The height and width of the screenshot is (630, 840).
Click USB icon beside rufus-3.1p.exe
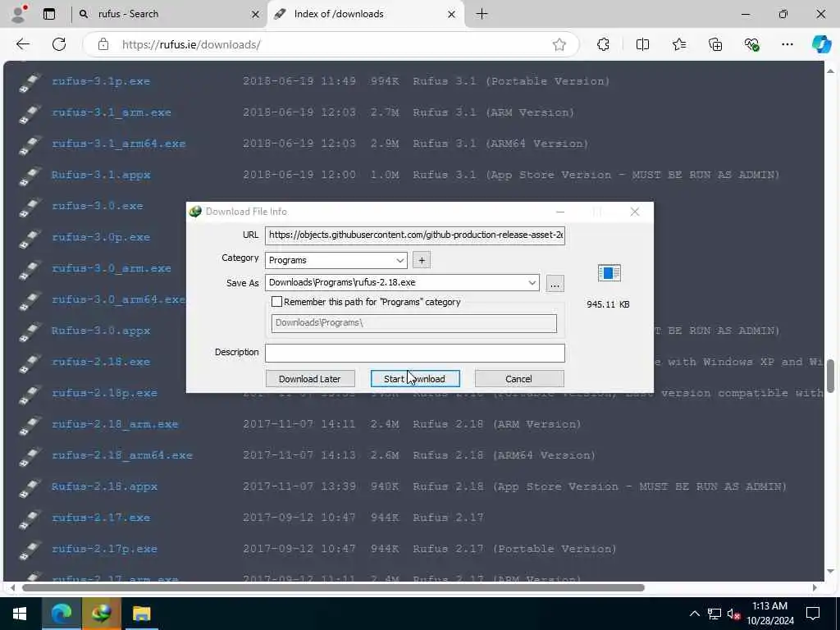pos(30,83)
